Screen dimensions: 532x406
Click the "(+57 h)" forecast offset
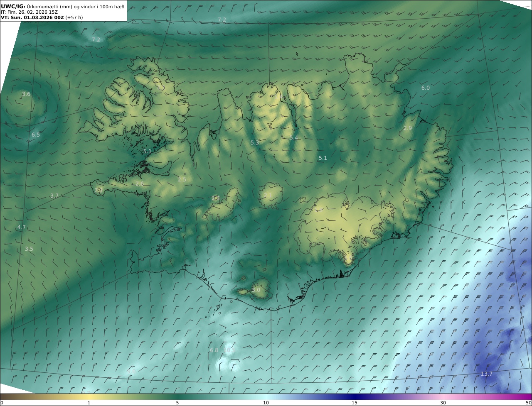(74, 17)
